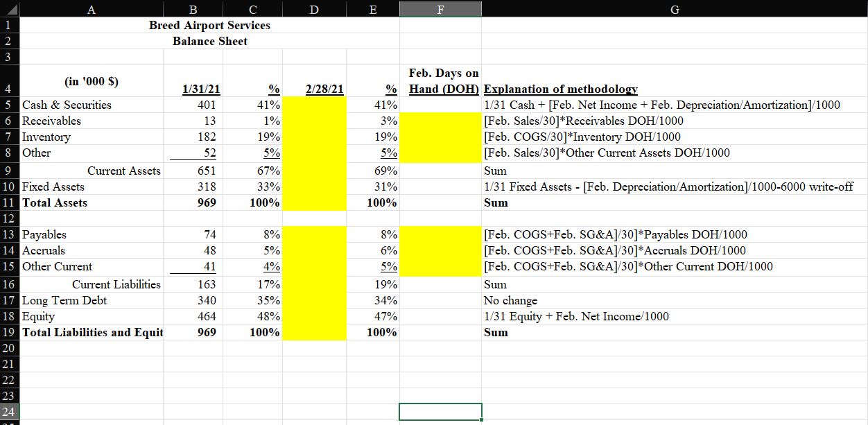Select row 12 header
868x425 pixels.
point(10,218)
